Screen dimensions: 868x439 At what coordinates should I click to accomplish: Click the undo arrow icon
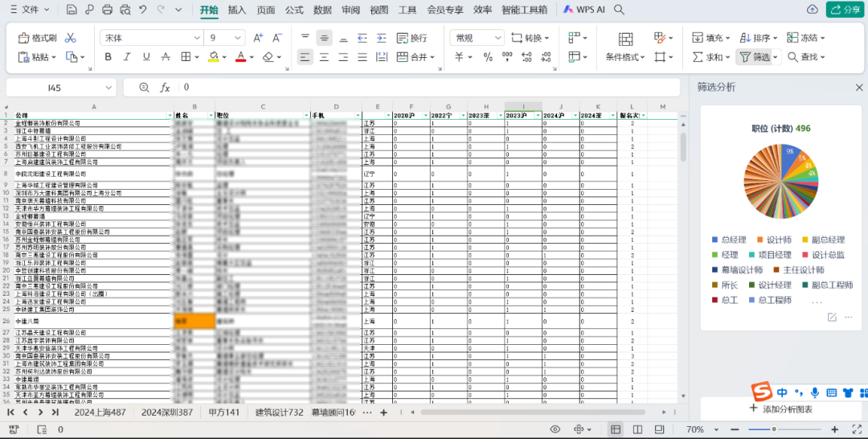pos(143,10)
